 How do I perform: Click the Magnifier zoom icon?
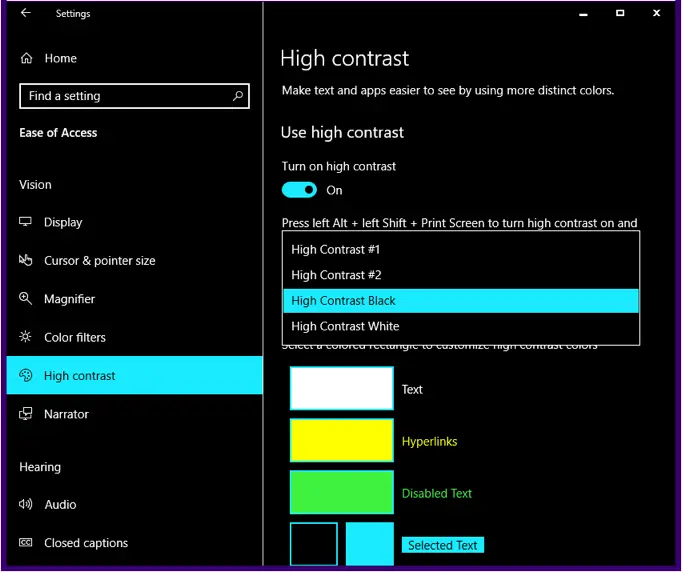[25, 298]
